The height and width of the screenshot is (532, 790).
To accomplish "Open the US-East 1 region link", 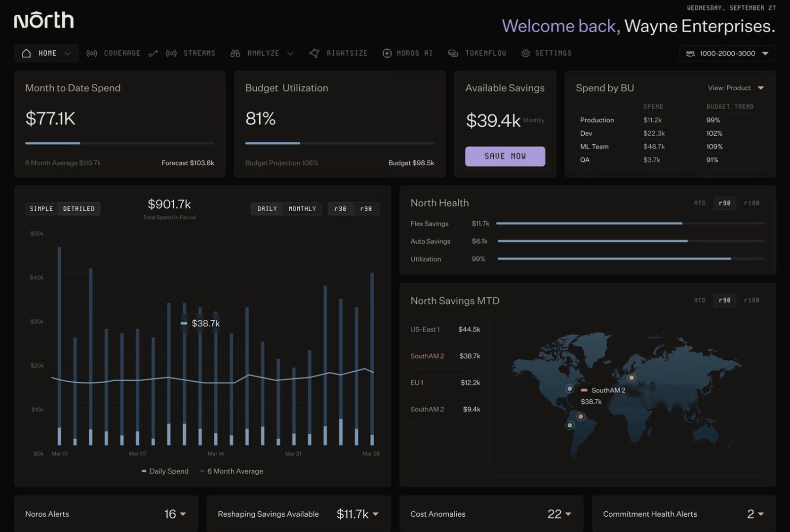I will 425,330.
